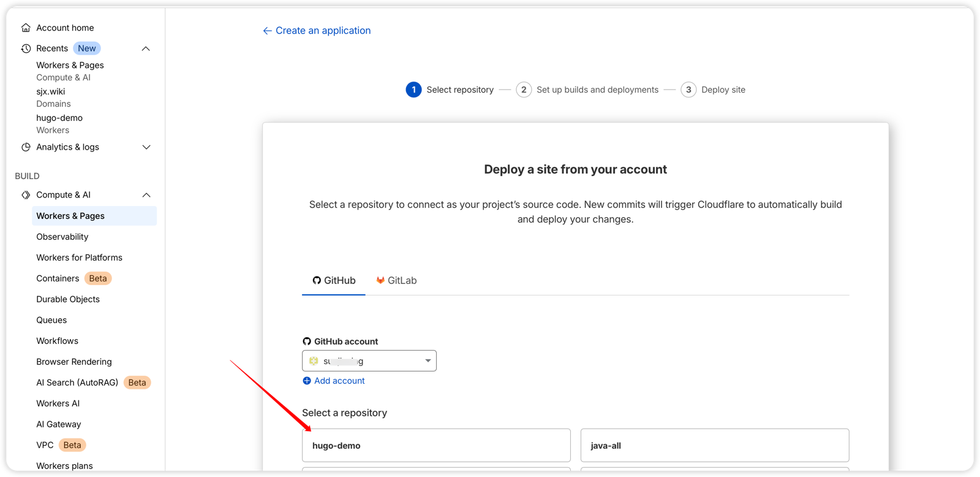
Task: Click the Analytics & logs pie chart icon
Action: coord(26,147)
